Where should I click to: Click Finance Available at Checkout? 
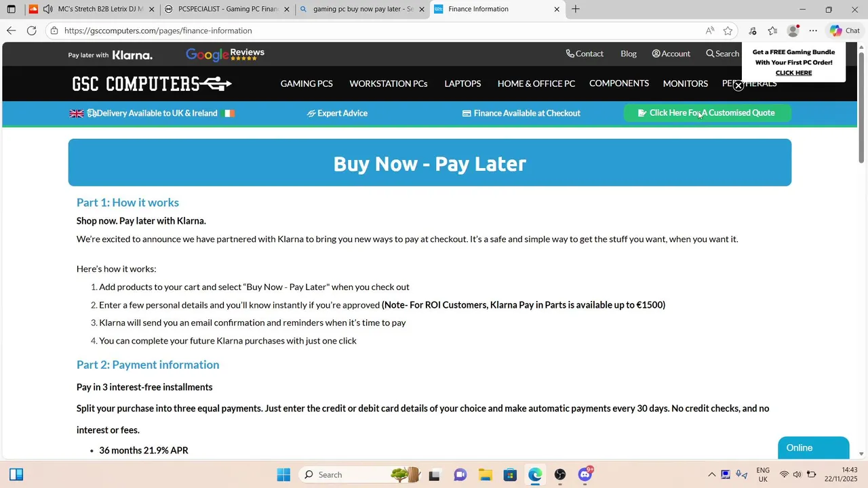(x=521, y=113)
